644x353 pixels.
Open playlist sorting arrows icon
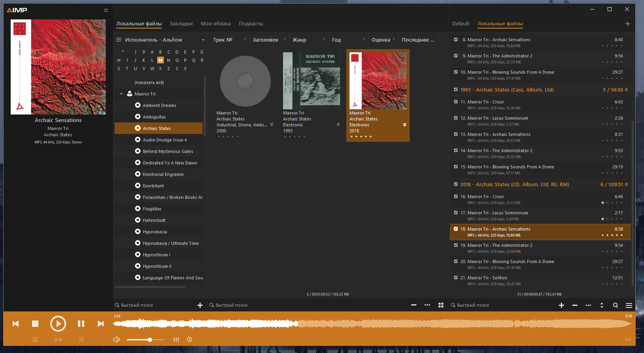click(x=602, y=305)
